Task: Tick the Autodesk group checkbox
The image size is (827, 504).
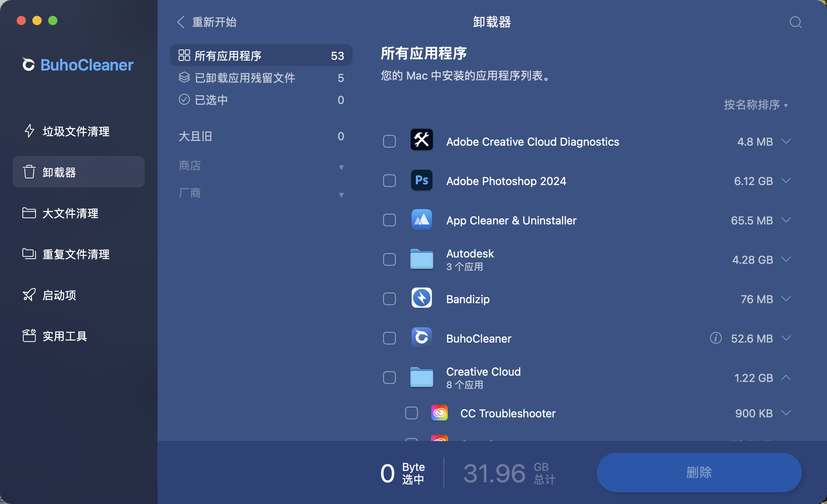Action: [389, 259]
